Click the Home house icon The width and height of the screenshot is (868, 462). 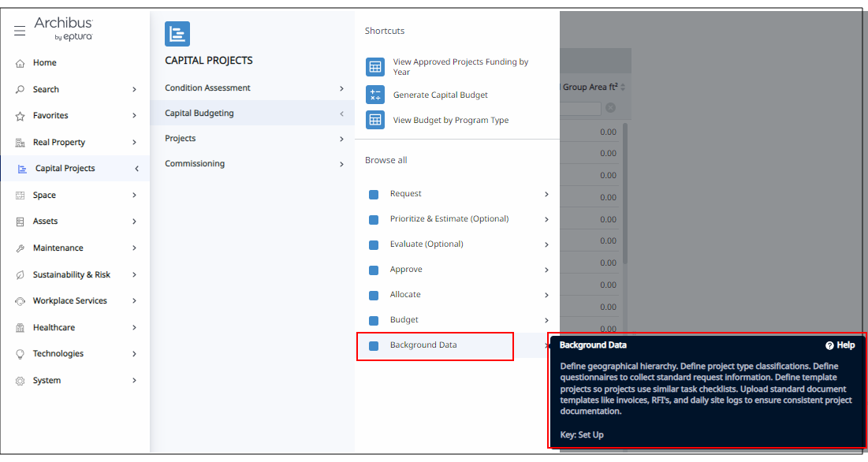pyautogui.click(x=20, y=63)
